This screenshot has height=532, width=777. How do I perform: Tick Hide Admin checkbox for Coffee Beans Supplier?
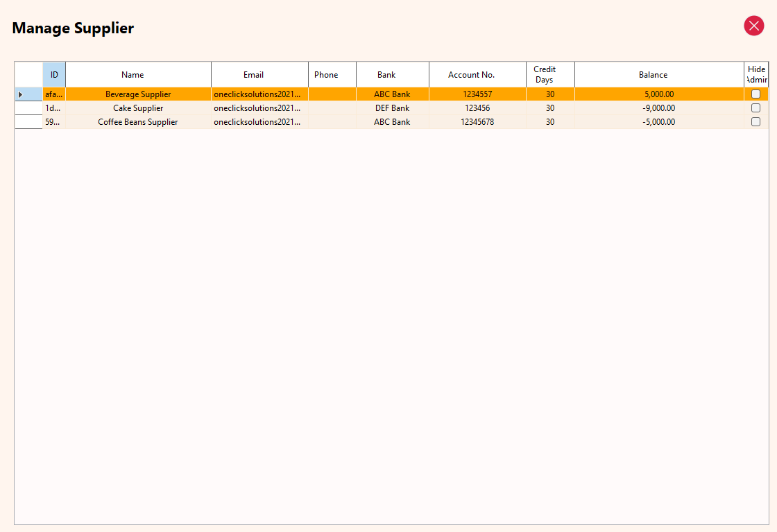click(x=755, y=122)
